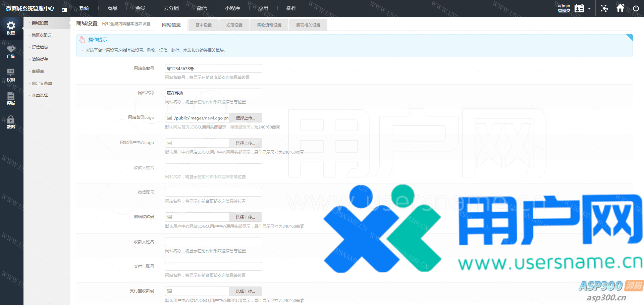Screen dimensions: 644x305
Task: Open the 设置 gear icon in sidebar
Action: pos(11,26)
